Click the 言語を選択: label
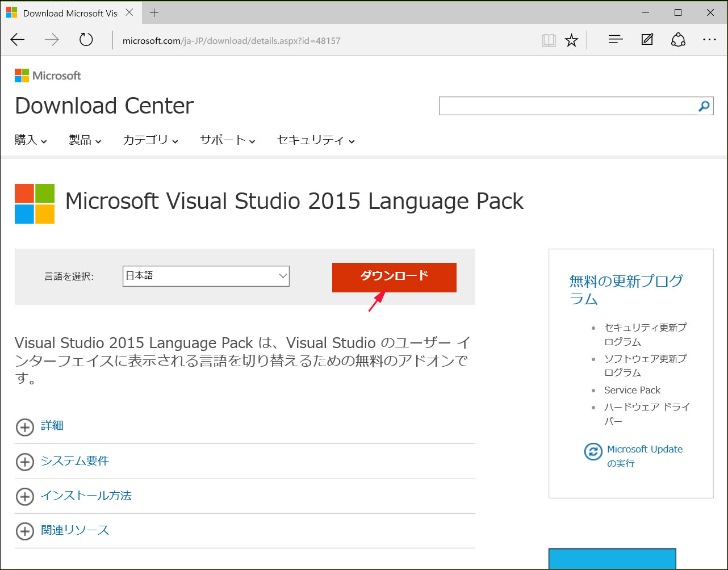The width and height of the screenshot is (728, 570). click(69, 276)
